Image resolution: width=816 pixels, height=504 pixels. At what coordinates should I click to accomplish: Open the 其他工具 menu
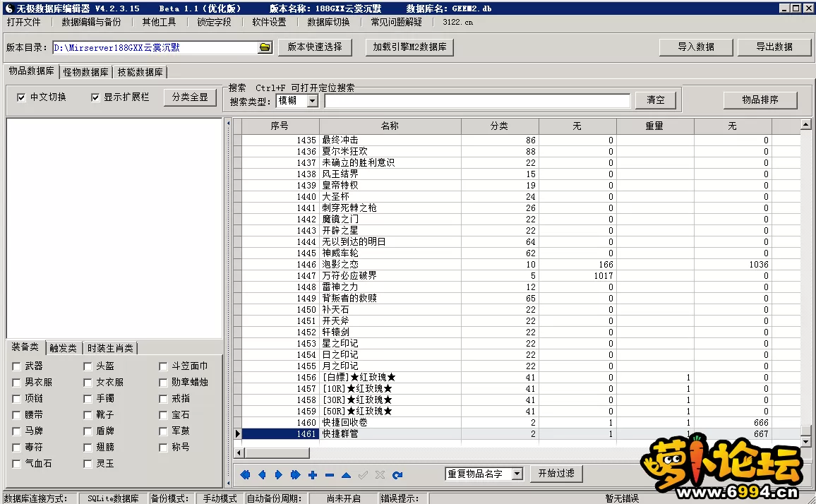[160, 22]
